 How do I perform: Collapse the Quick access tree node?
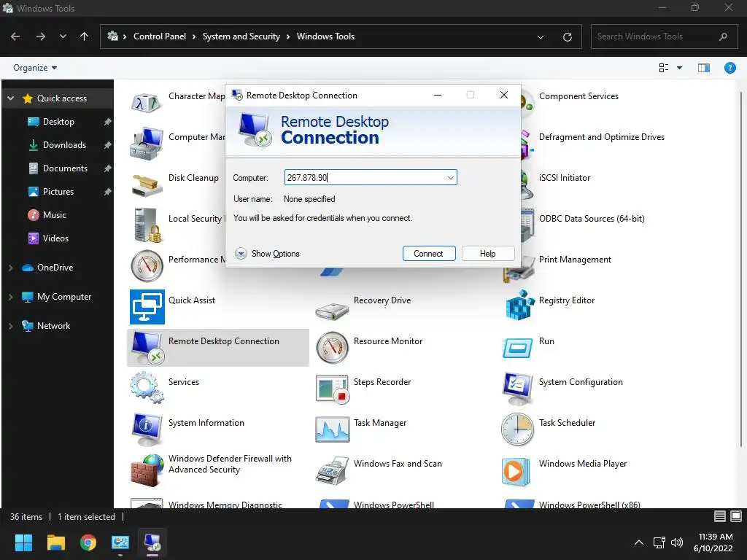pyautogui.click(x=10, y=98)
